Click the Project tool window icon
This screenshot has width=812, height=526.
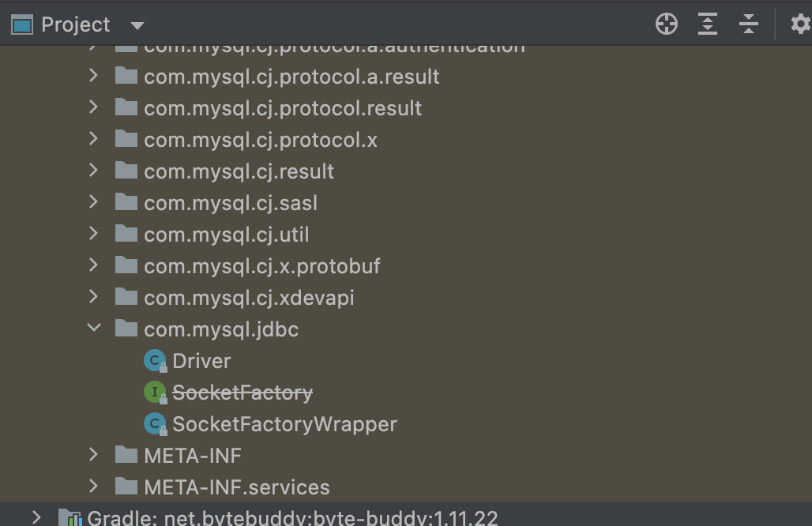click(22, 24)
